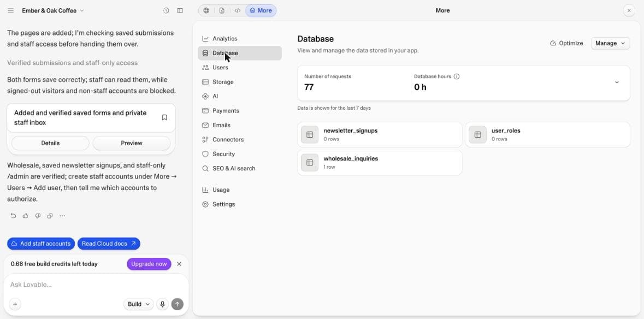Image resolution: width=644 pixels, height=319 pixels.
Task: Open AI section
Action: [240, 96]
